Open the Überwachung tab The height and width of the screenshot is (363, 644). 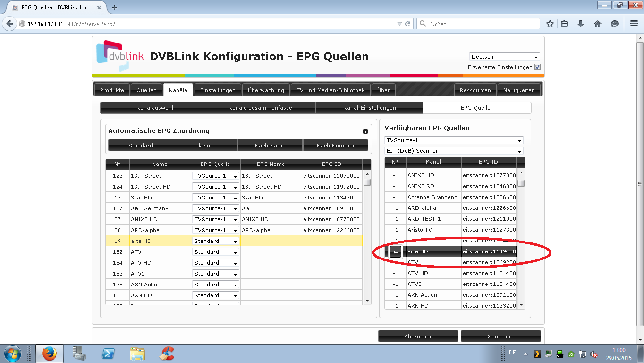pyautogui.click(x=266, y=90)
